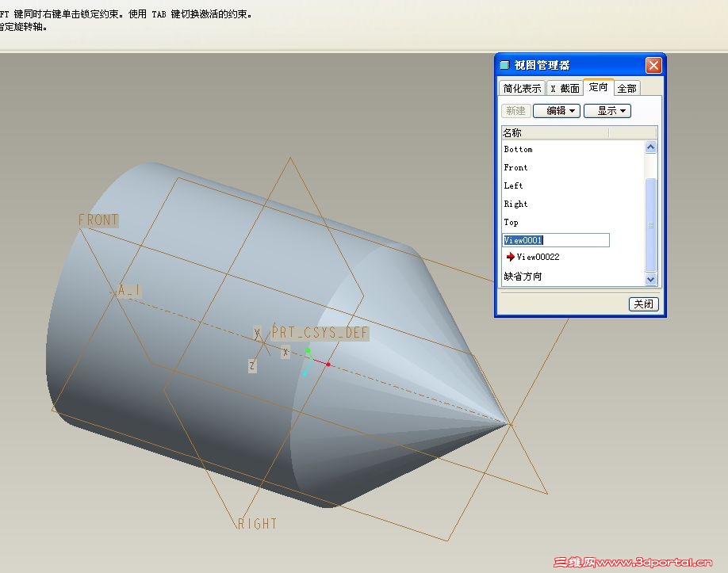Click the red spin center handle
This screenshot has width=728, height=573.
click(x=328, y=365)
